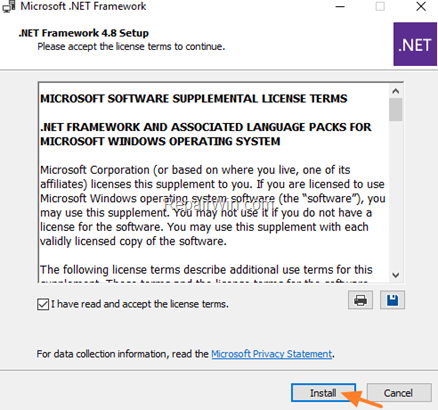Close the .NET Framework setup window
Screen dimensions: 438x410
point(421,6)
